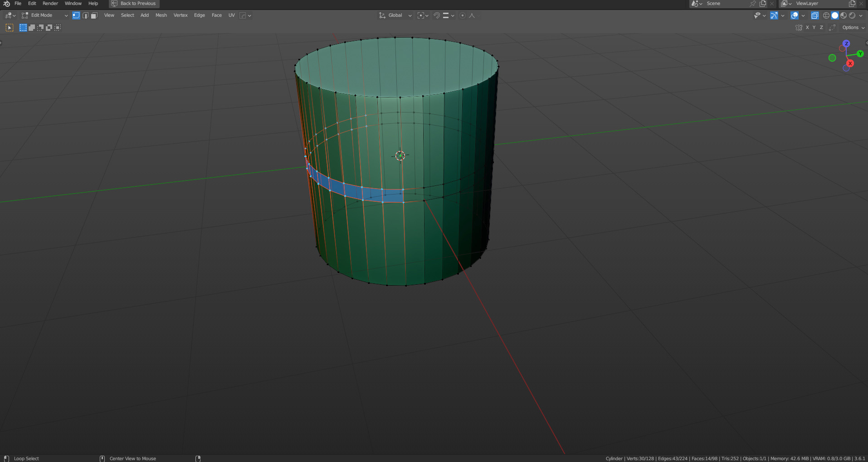
Task: Toggle the snap magnet
Action: [x=436, y=15]
